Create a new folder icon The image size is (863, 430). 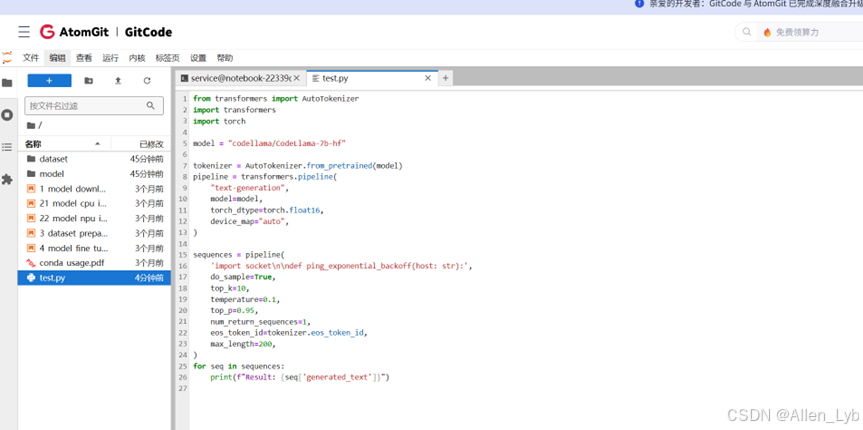point(89,80)
